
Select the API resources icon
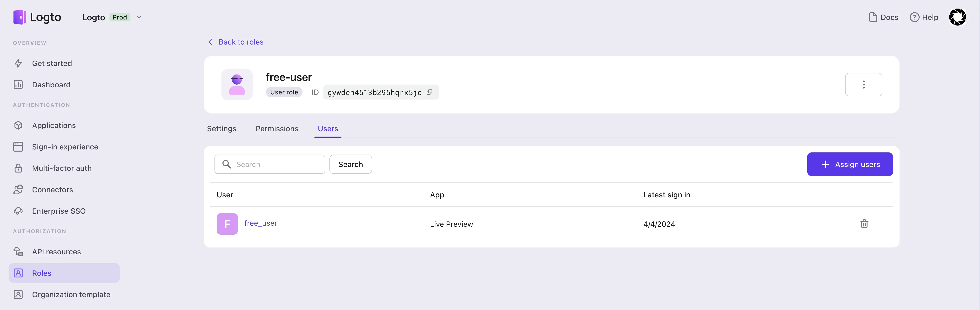pos(18,251)
